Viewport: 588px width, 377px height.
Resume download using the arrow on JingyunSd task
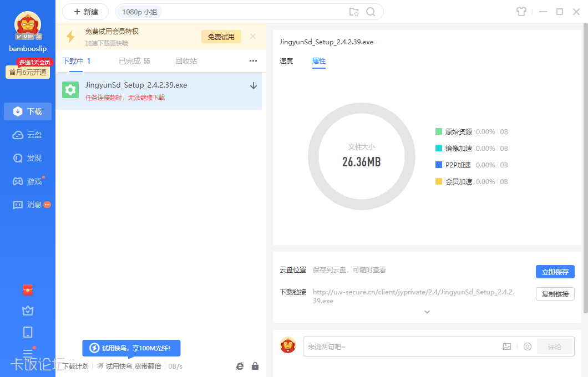[254, 85]
